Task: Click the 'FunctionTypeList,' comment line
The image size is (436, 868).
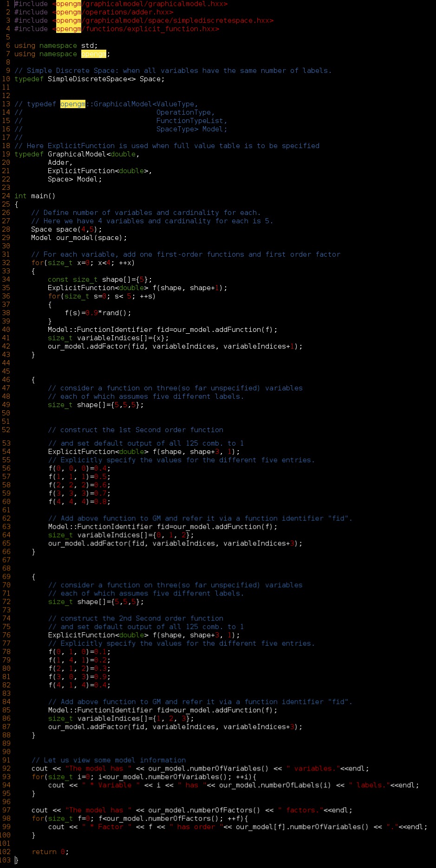Action: pos(121,121)
